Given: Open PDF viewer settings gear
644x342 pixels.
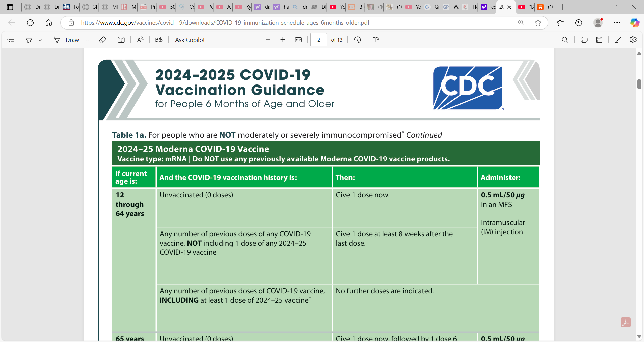Looking at the screenshot, I should tap(633, 40).
